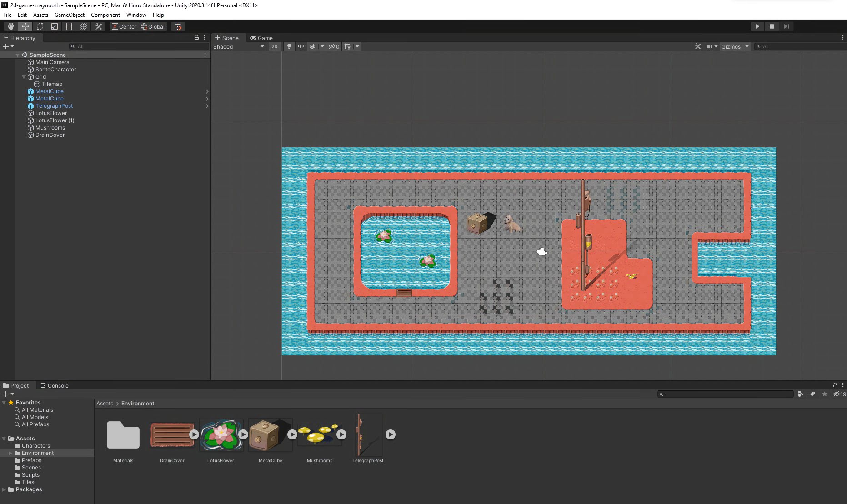Open the Gizmos menu

pyautogui.click(x=731, y=46)
